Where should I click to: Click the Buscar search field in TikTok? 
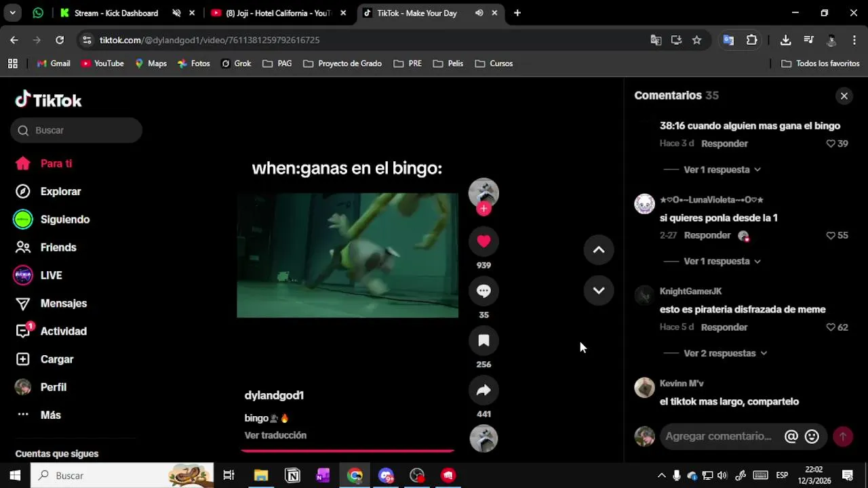click(76, 130)
